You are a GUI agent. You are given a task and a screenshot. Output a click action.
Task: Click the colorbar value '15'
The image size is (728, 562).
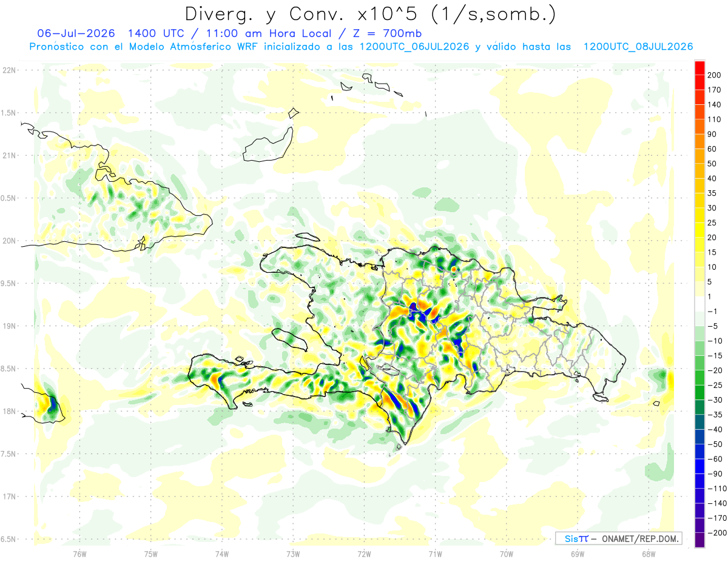pos(712,252)
